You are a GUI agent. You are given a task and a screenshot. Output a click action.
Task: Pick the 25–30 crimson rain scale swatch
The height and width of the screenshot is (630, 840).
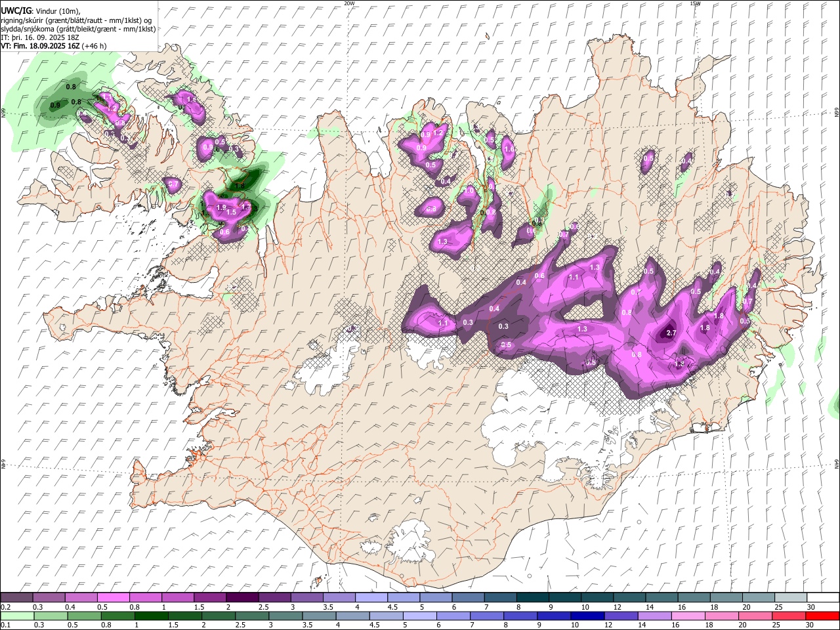[x=790, y=616]
